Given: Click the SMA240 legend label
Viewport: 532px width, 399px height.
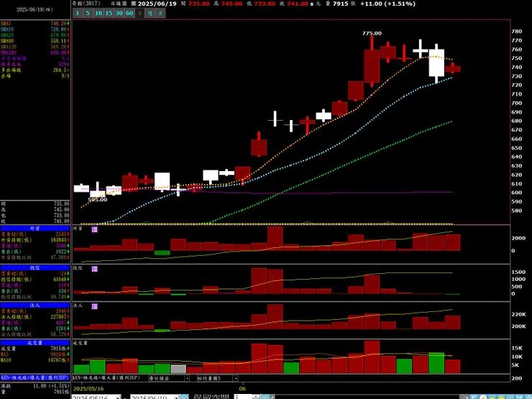Looking at the screenshot, I should point(8,52).
